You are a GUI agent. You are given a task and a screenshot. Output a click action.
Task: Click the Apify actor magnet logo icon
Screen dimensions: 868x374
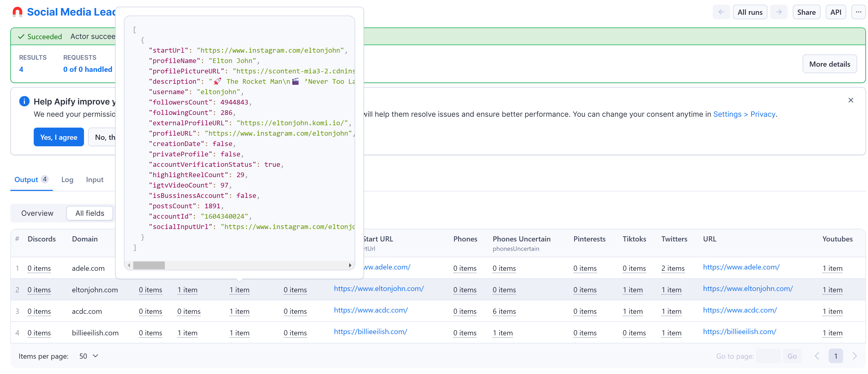click(x=17, y=12)
